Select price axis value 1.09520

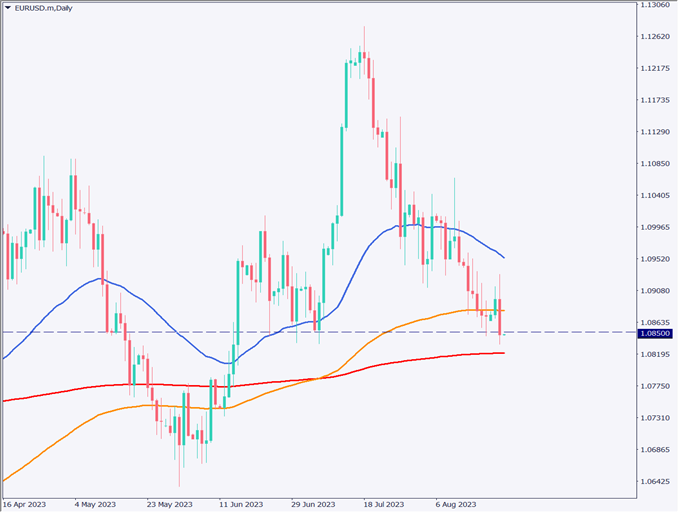(x=655, y=259)
